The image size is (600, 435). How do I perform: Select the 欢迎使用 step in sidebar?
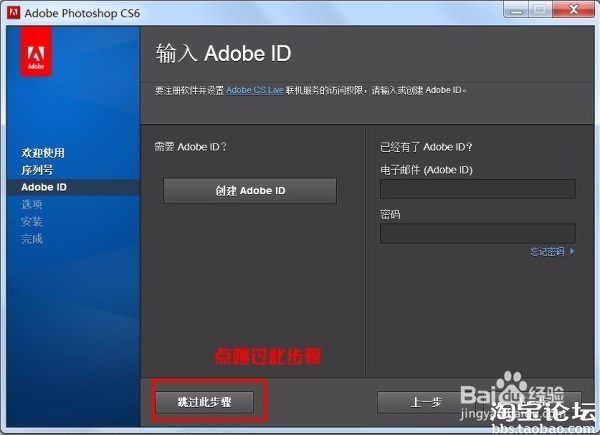point(43,153)
